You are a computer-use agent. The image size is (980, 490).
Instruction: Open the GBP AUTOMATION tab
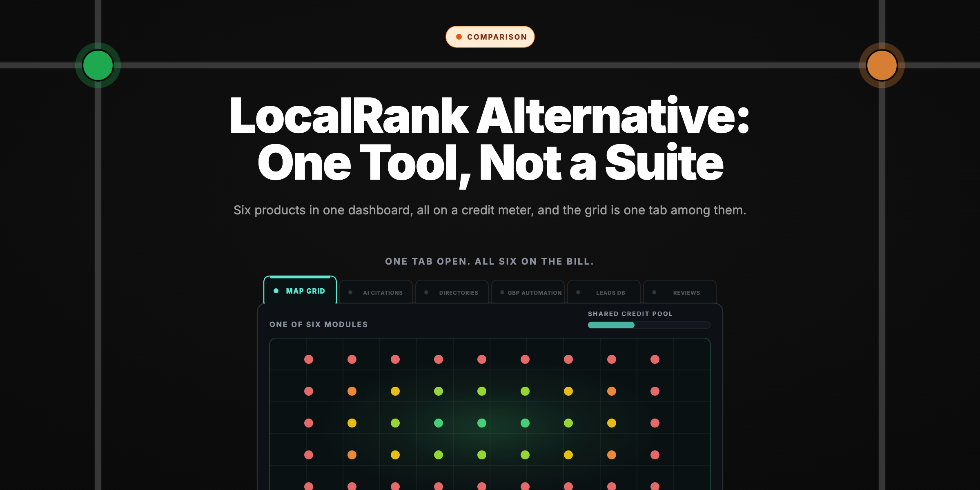click(x=528, y=292)
